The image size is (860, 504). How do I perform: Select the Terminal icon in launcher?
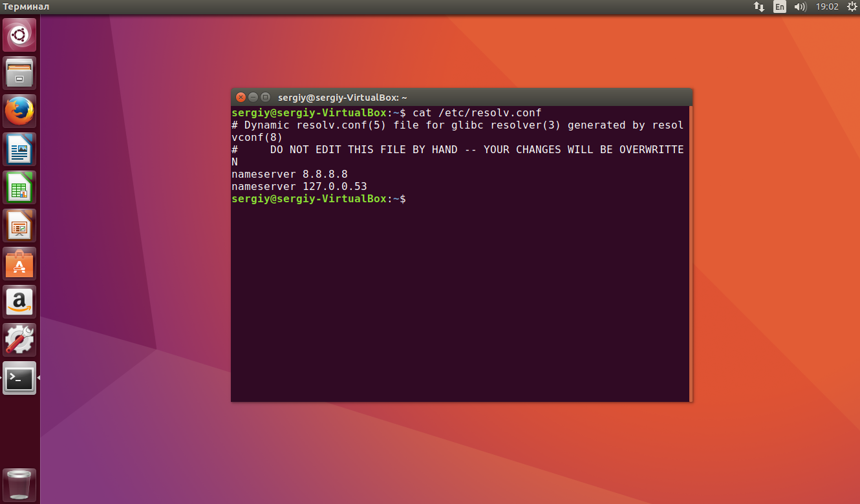(x=20, y=378)
